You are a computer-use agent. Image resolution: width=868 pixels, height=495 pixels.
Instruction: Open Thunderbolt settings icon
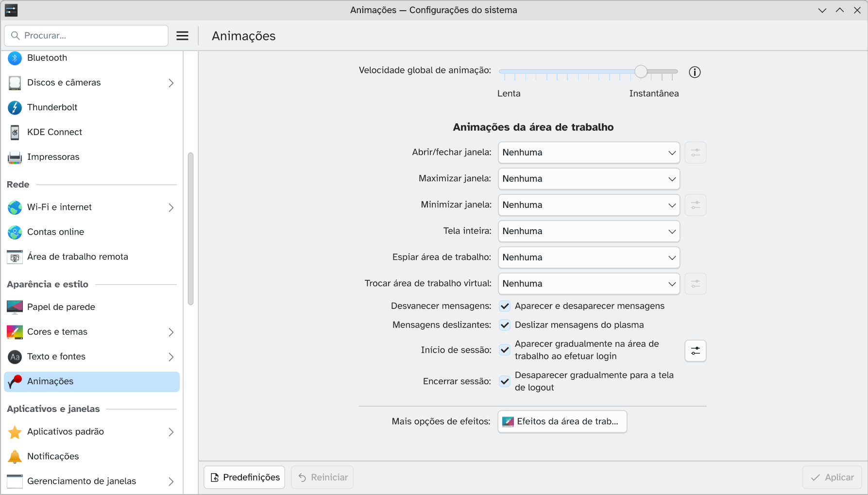coord(15,107)
